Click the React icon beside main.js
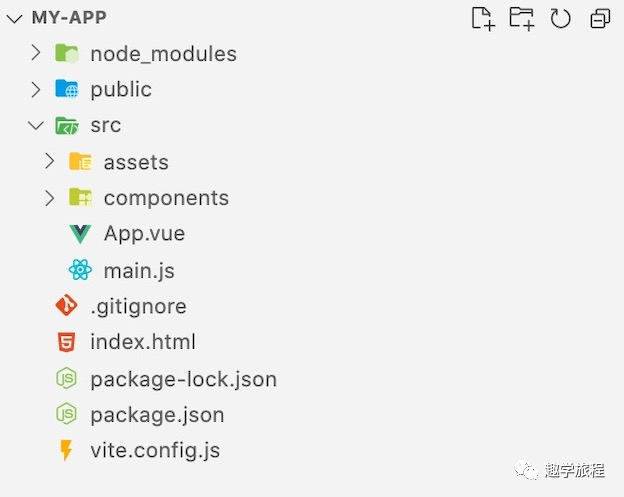 [80, 270]
